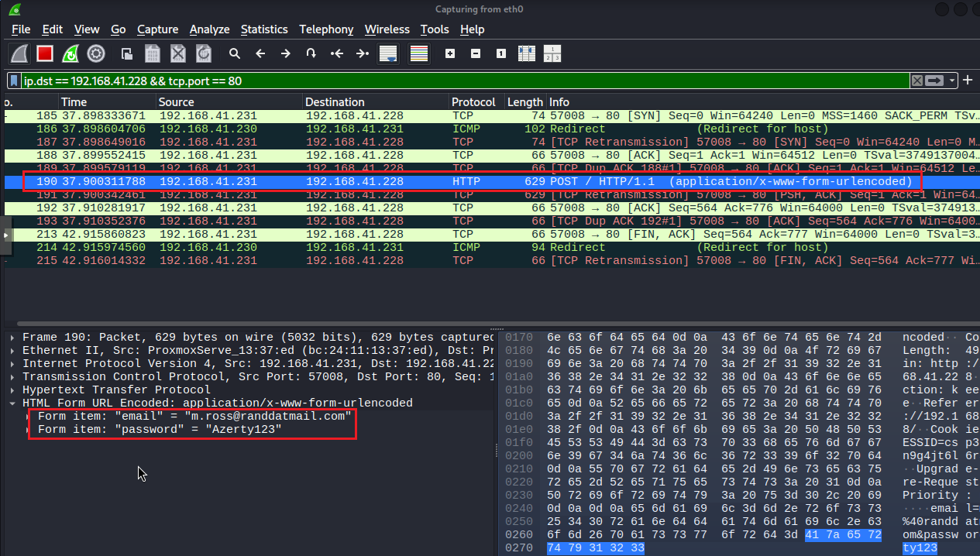
Task: Collapse HTML Form URL Encoded section
Action: (x=12, y=403)
